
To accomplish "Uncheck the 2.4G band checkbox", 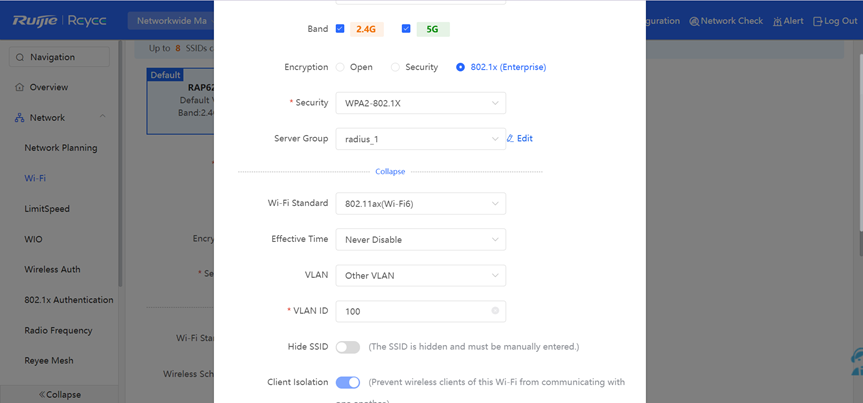I will pos(340,29).
